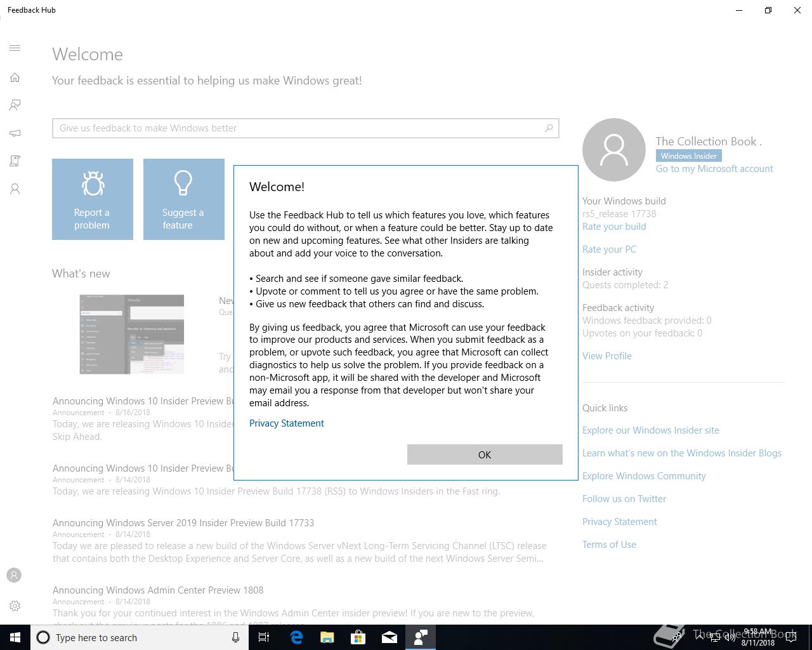The width and height of the screenshot is (812, 650).
Task: Click OK in Welcome dialog
Action: 485,454
